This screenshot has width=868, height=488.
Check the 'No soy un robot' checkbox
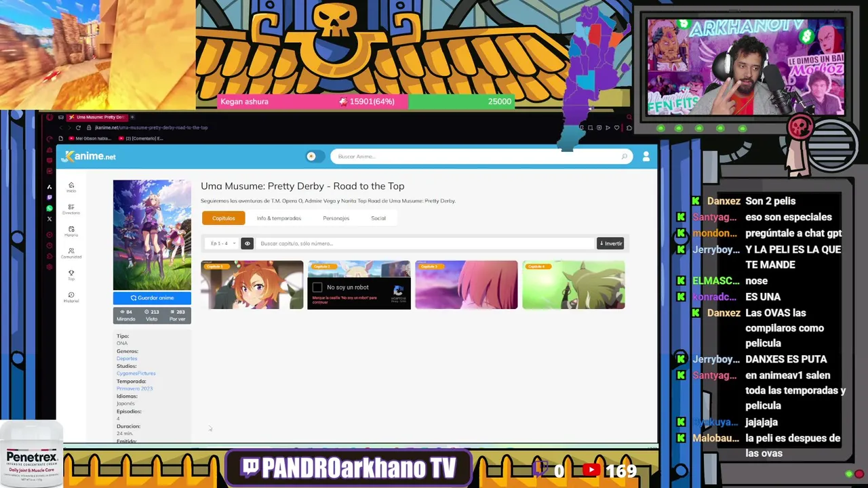317,287
